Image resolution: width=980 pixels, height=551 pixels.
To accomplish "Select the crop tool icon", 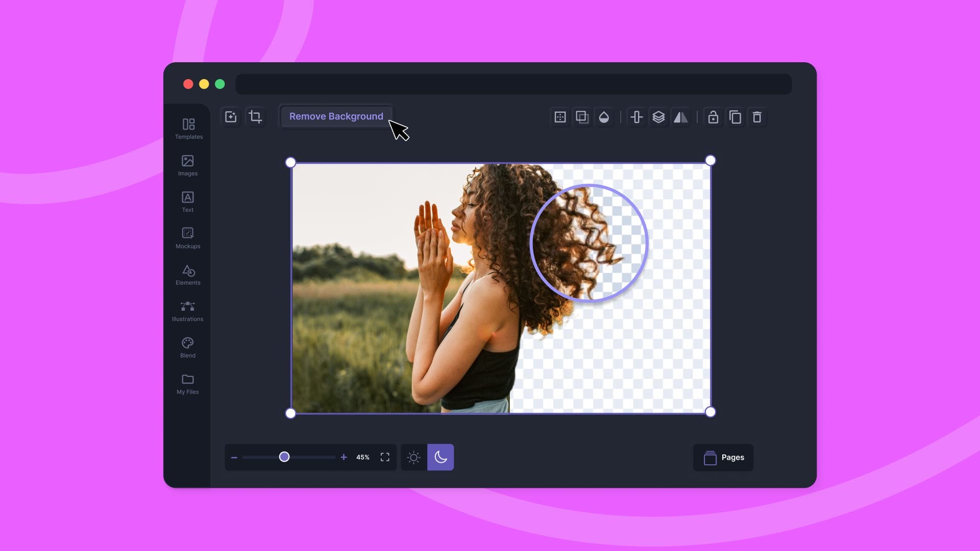I will coord(255,117).
